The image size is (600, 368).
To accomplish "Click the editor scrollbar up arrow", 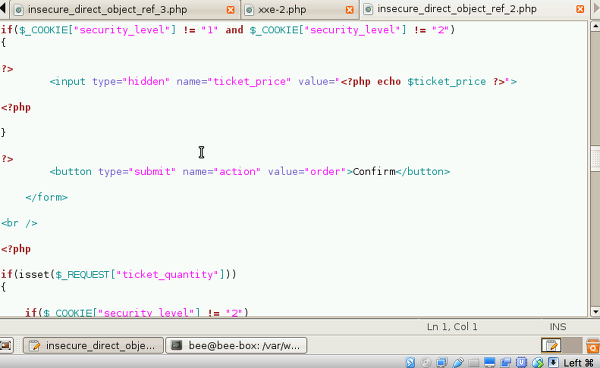I will click(x=595, y=26).
